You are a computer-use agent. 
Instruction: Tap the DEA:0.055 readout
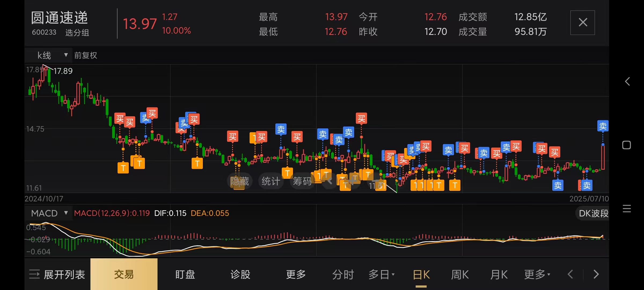point(210,213)
